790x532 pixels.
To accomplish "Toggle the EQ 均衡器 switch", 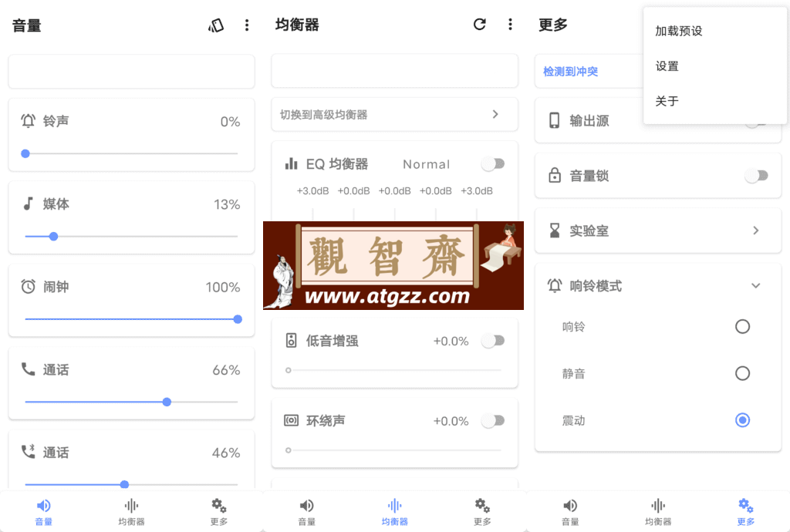I will 493,163.
